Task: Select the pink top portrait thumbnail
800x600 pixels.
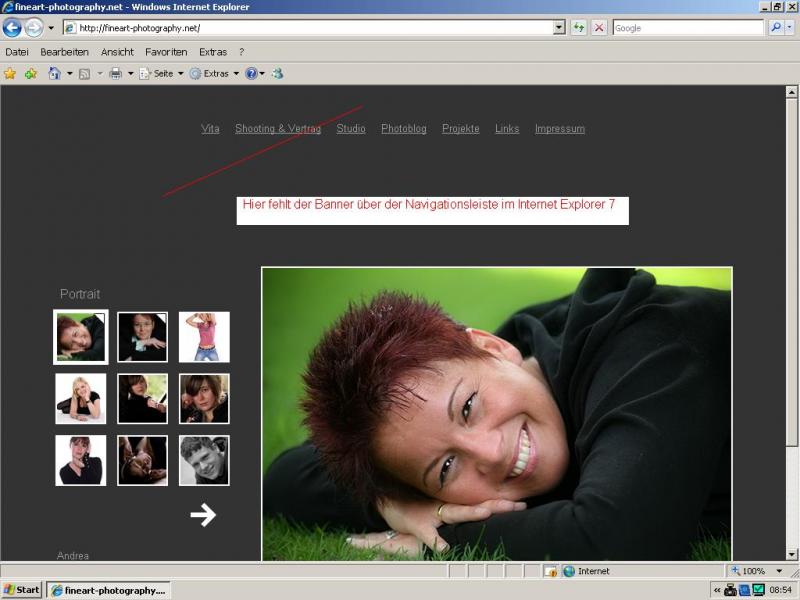Action: click(204, 337)
